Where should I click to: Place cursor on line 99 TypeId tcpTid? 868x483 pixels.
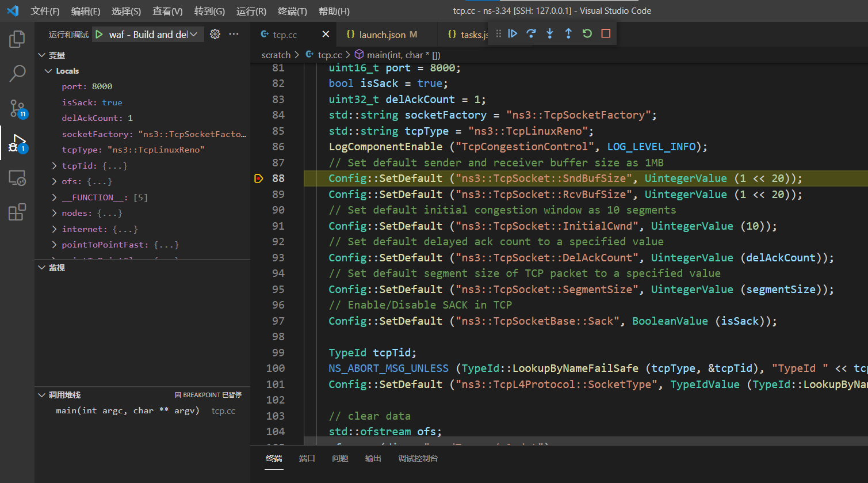(x=372, y=352)
